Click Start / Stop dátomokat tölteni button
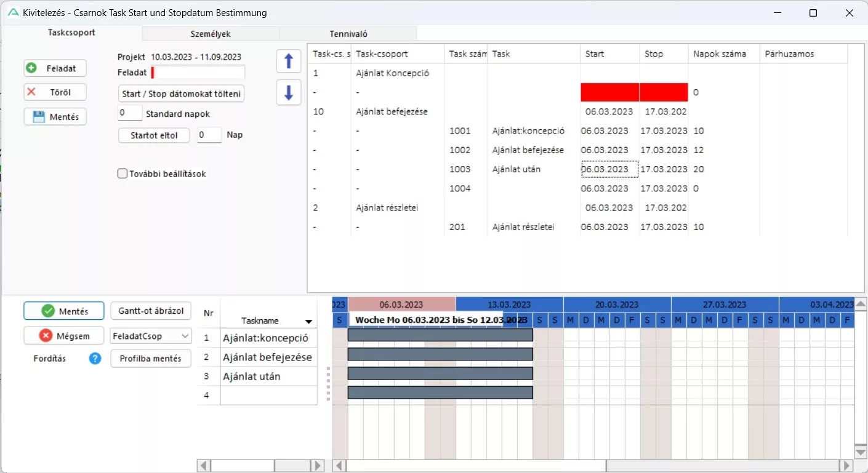The height and width of the screenshot is (473, 868). coord(181,94)
